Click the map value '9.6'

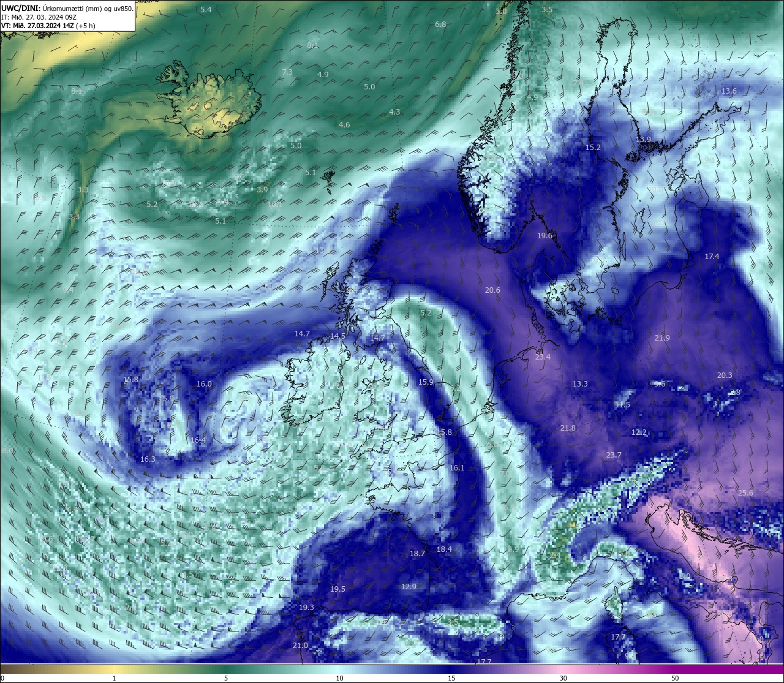pyautogui.click(x=660, y=384)
